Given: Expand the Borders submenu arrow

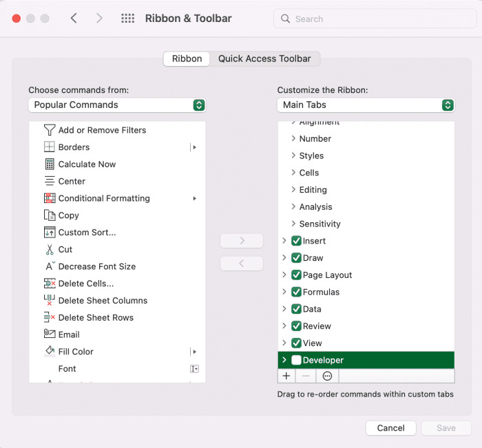Looking at the screenshot, I should pos(194,147).
